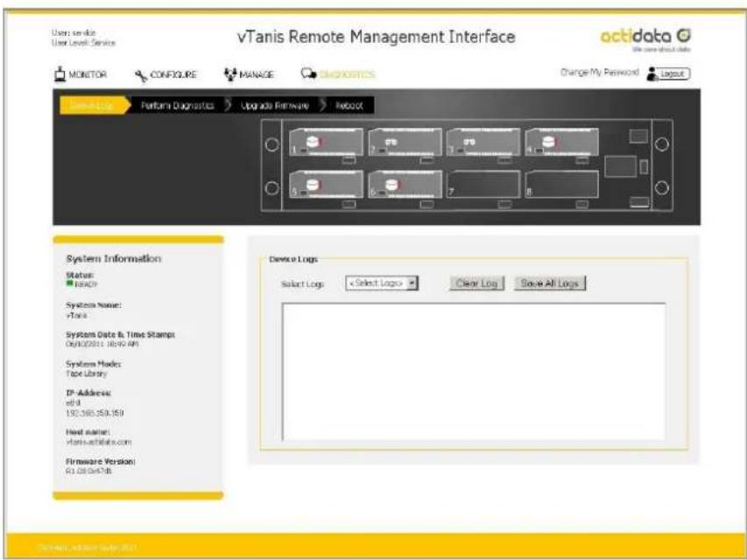Viewport: 747px width, 560px height.
Task: Select drive slot 1 in the library graphic
Action: click(x=326, y=142)
